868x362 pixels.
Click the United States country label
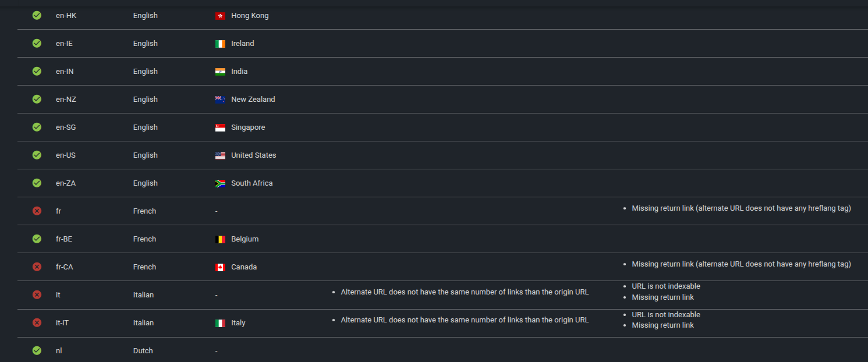(253, 155)
